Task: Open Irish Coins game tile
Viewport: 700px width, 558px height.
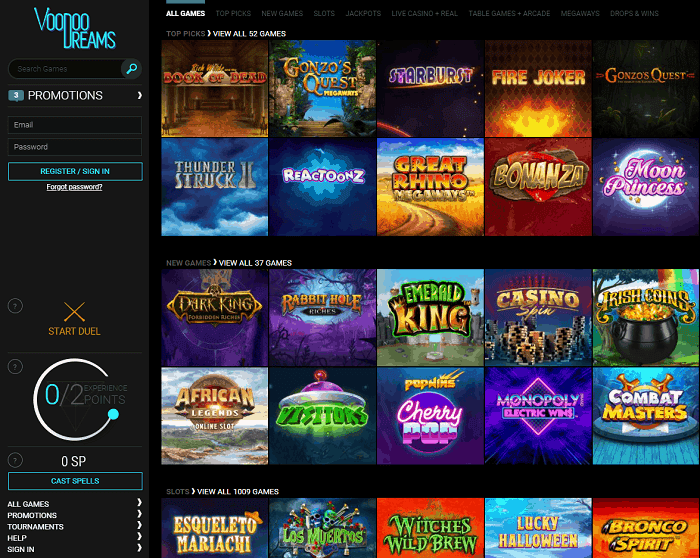Action: (x=646, y=317)
